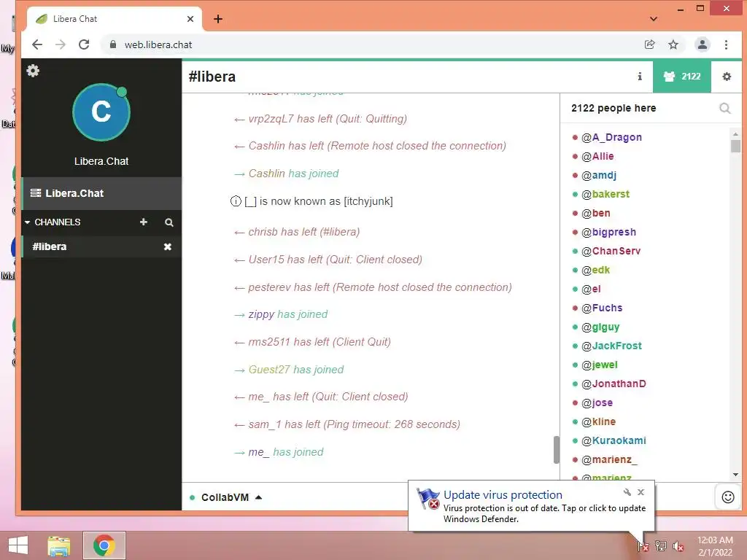Open channel info icon in header

[x=640, y=76]
